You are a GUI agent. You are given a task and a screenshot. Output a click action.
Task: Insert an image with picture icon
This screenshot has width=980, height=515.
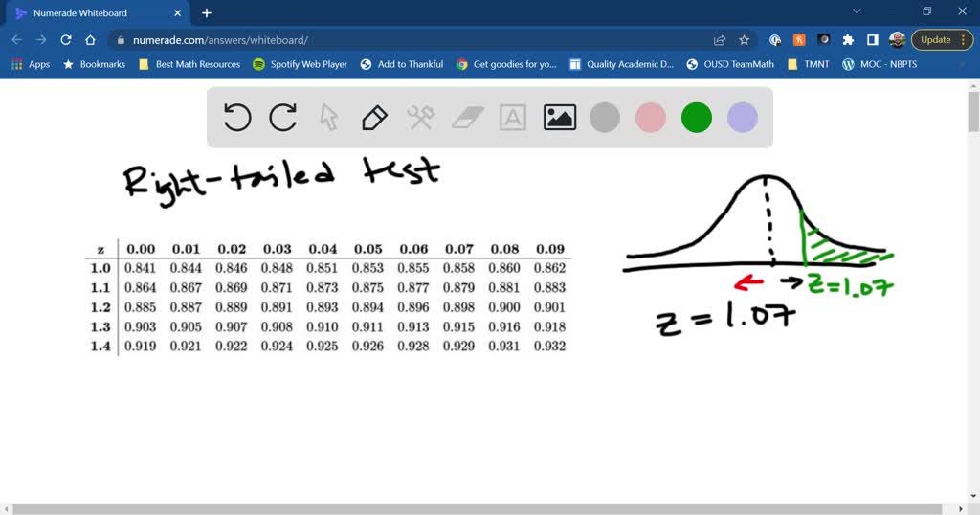click(x=559, y=118)
